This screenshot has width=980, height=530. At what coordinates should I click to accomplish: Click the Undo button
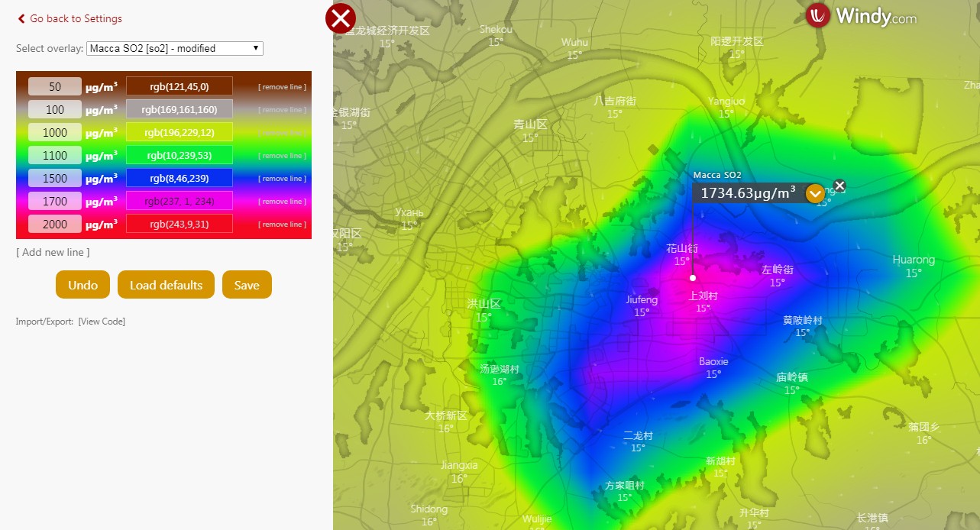(x=82, y=285)
